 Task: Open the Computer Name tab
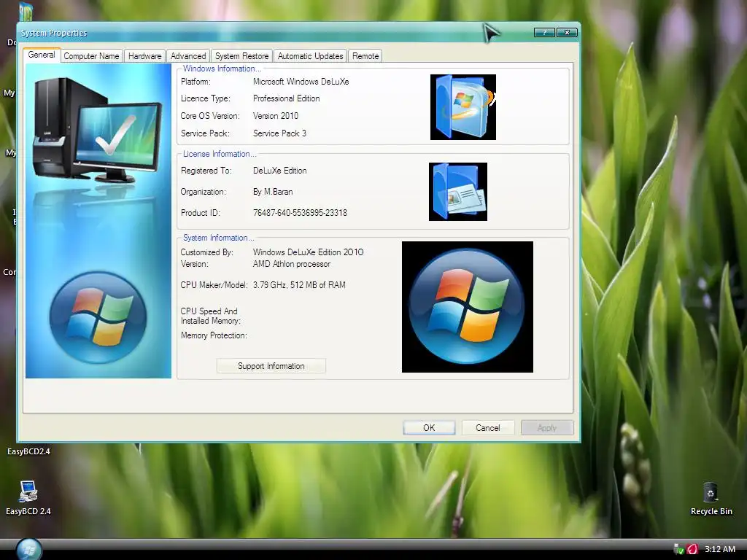coord(91,56)
